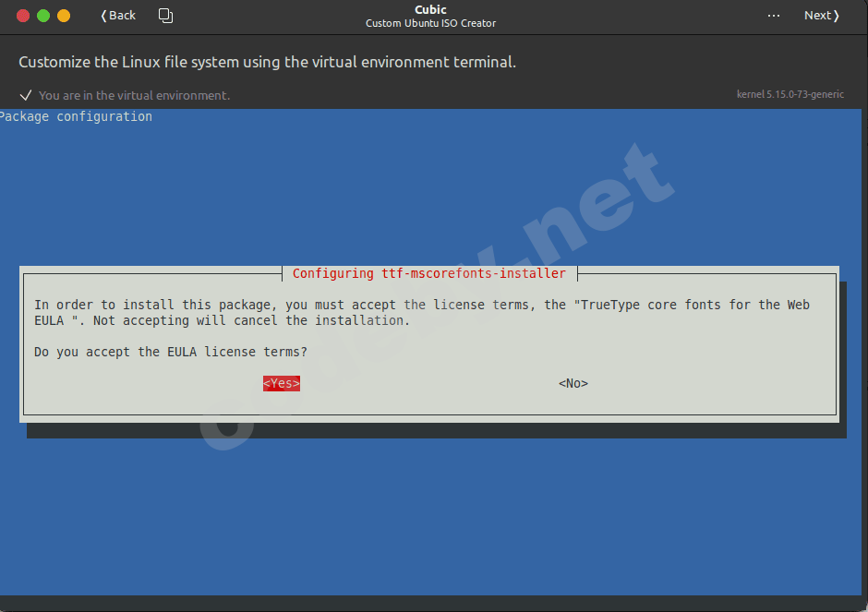Select the <Yes> option to accept EULA
This screenshot has height=612, width=868.
(282, 383)
